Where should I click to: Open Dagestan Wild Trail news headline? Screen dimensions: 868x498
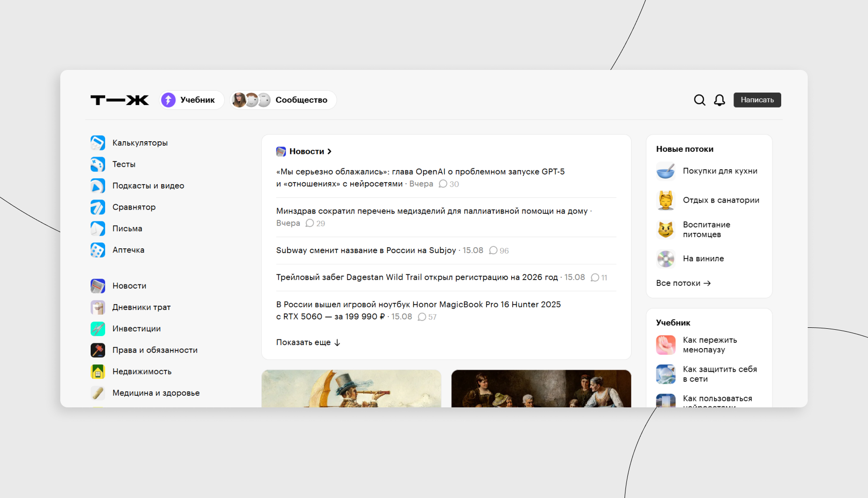click(417, 277)
